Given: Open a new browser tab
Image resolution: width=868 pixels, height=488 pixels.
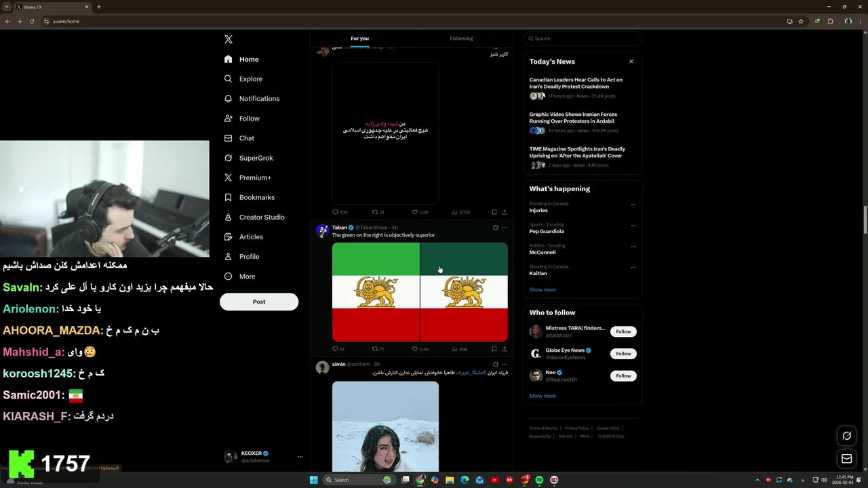Looking at the screenshot, I should pyautogui.click(x=99, y=7).
